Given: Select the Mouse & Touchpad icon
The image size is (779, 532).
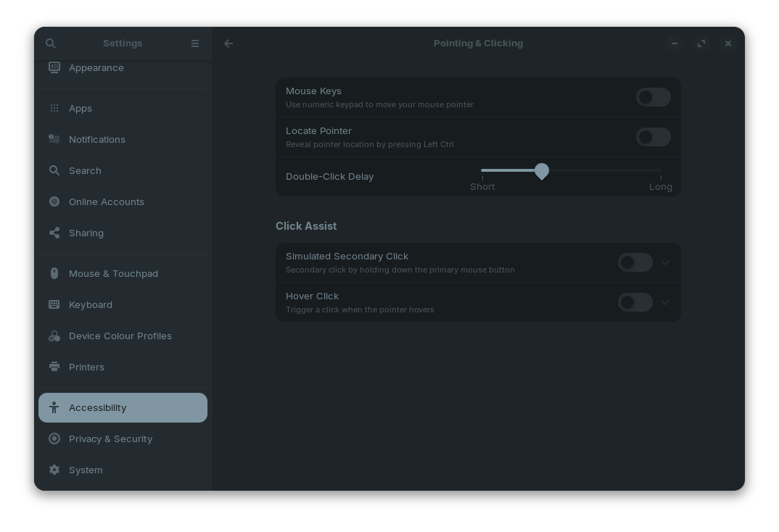Looking at the screenshot, I should click(x=54, y=273).
